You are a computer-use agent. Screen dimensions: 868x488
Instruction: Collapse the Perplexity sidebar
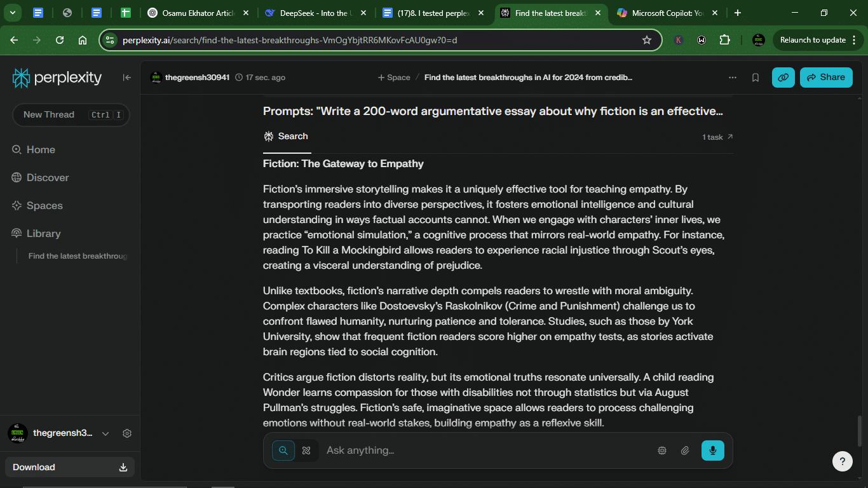point(127,78)
